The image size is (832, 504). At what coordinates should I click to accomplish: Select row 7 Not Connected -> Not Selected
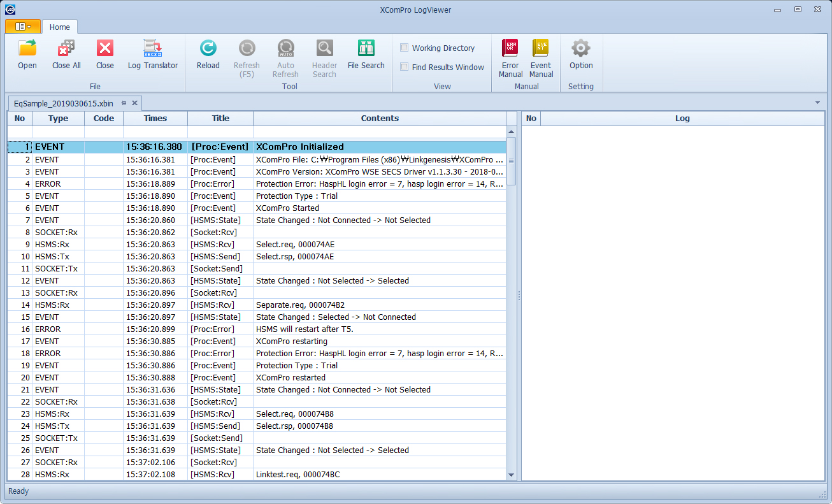[x=257, y=220]
